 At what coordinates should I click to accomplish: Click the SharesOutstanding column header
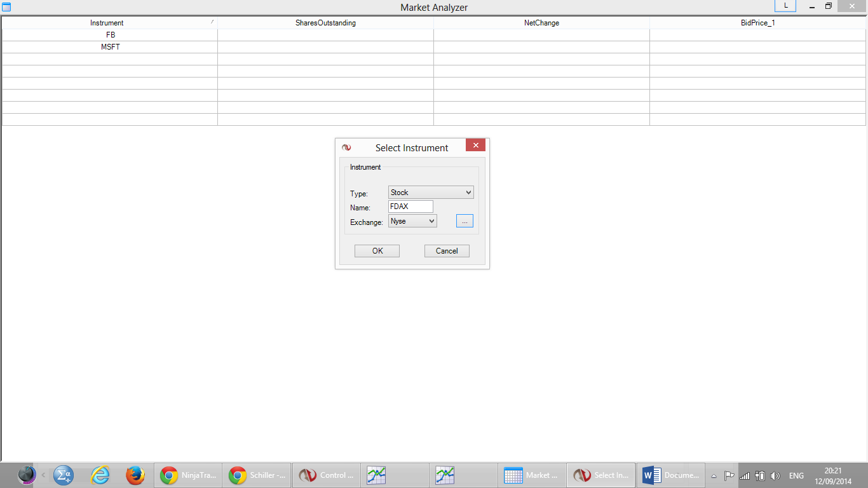pyautogui.click(x=325, y=23)
